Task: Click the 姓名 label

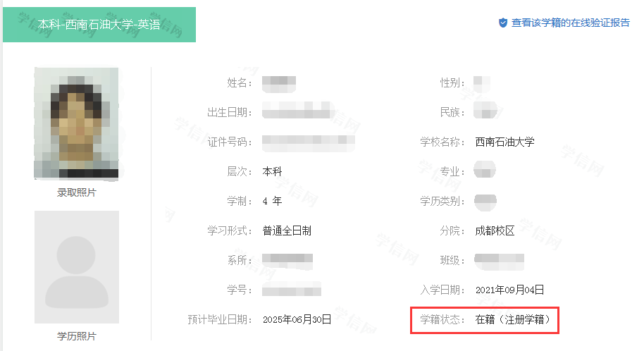Action: click(239, 83)
